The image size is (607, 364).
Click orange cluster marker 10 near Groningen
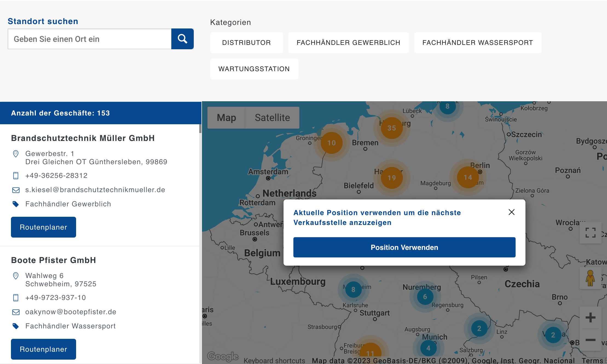(331, 143)
